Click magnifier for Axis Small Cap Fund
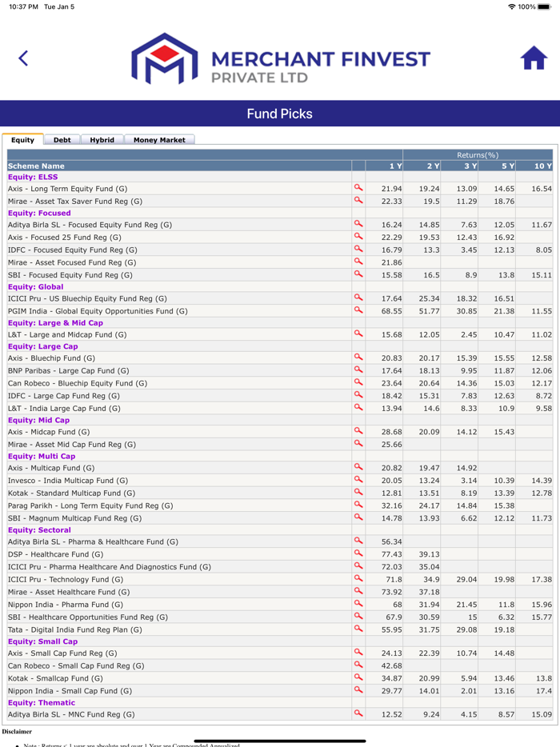Viewport: 560px width, 747px height. point(358,652)
